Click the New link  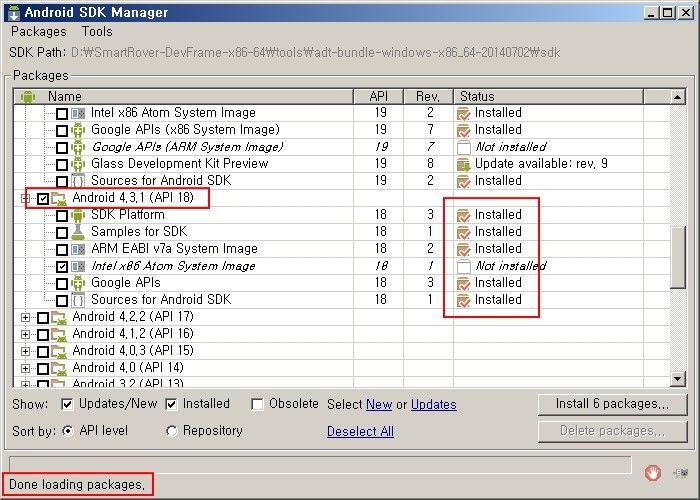tap(379, 404)
